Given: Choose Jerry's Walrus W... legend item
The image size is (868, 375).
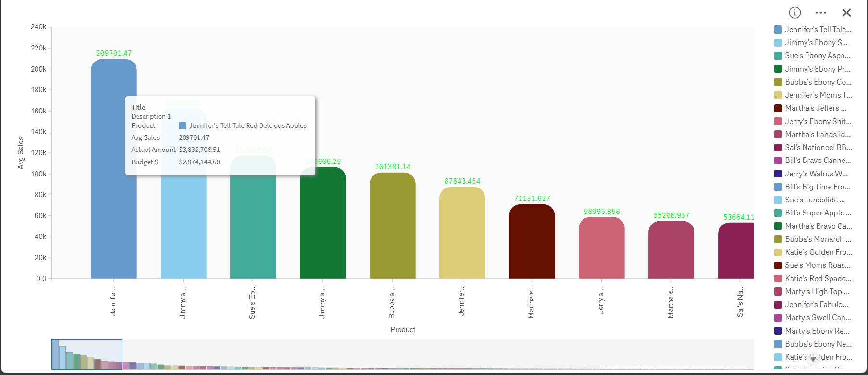Looking at the screenshot, I should coord(816,174).
